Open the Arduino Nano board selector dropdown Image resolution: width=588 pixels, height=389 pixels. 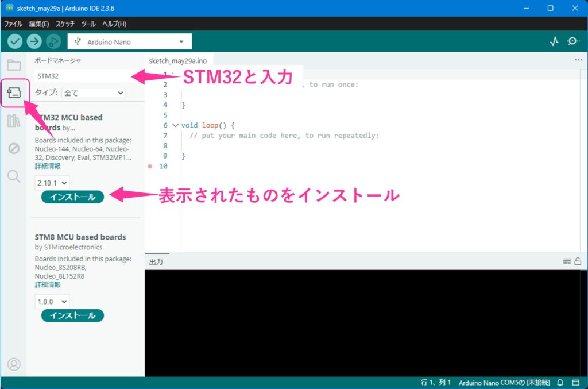129,41
